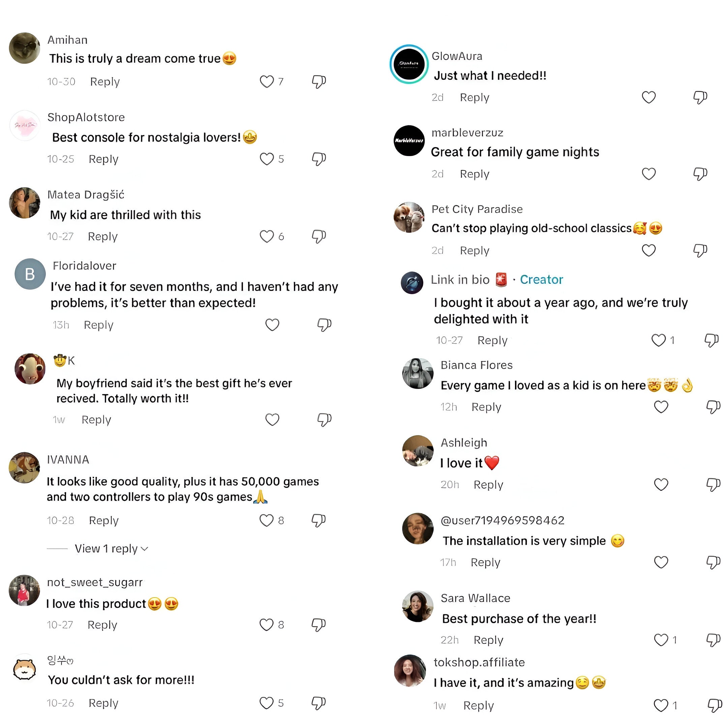The height and width of the screenshot is (728, 728).
Task: Open the Creator label beside Link in bio
Action: [541, 280]
